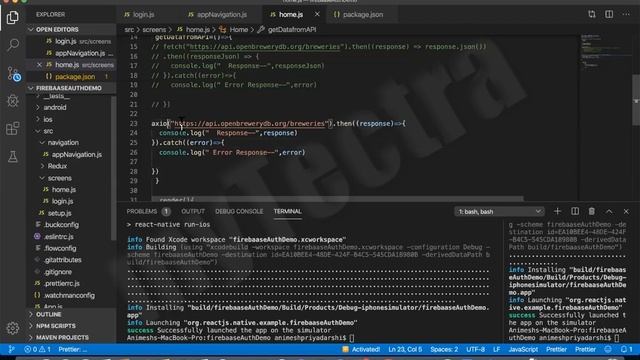This screenshot has height=360, width=640.
Task: Open the Output panel tab
Action: (x=193, y=211)
